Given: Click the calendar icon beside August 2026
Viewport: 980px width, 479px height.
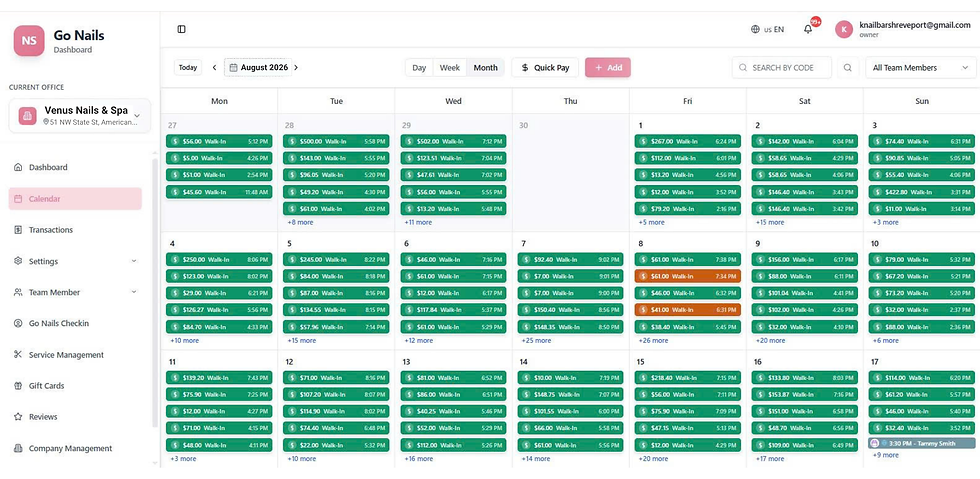Looking at the screenshot, I should coord(233,68).
